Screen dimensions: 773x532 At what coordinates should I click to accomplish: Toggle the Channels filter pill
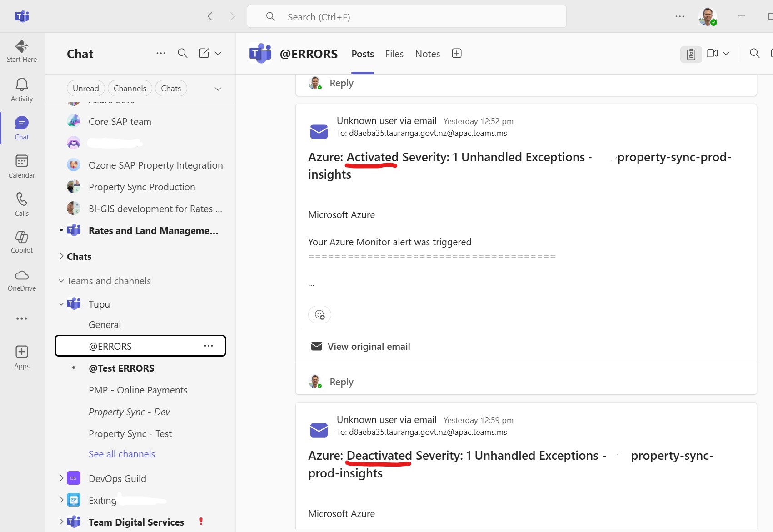click(x=130, y=89)
